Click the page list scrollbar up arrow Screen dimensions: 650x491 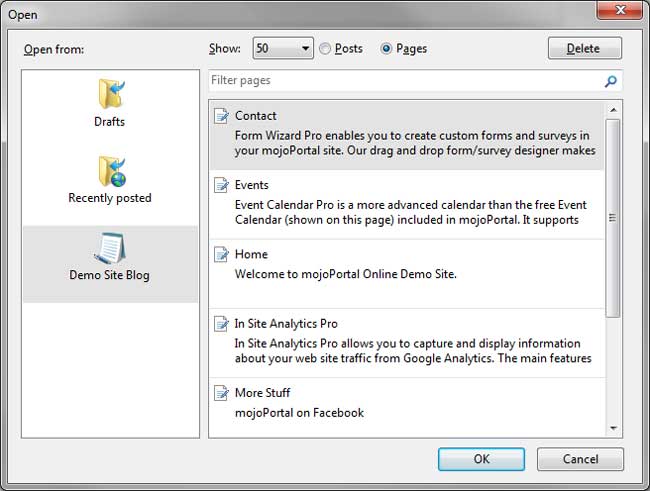click(614, 107)
